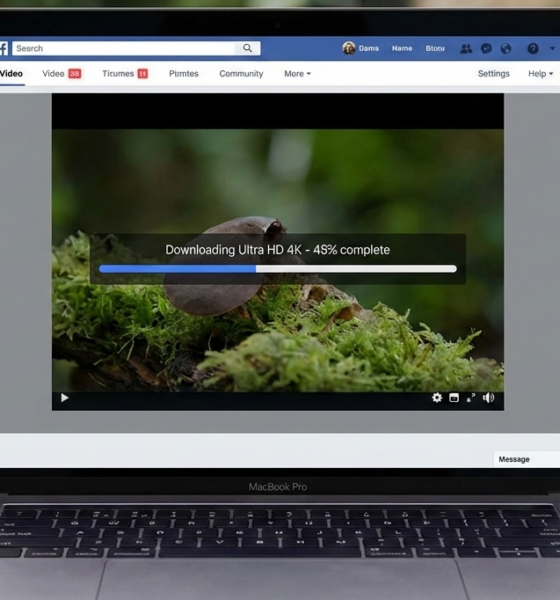This screenshot has width=560, height=600.
Task: Open the Dams profile link
Action: 369,49
